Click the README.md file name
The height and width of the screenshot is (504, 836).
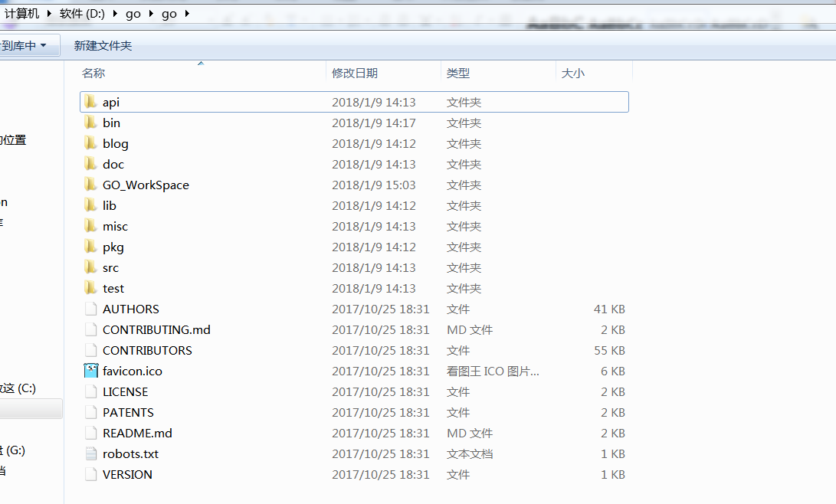pos(137,433)
